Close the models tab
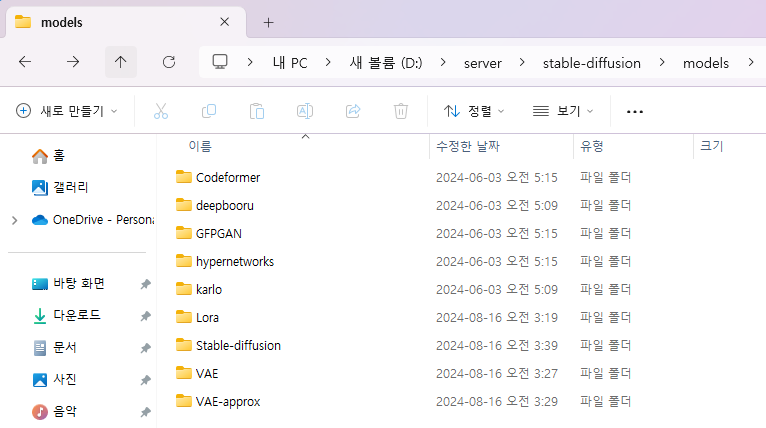Screen dimensions: 766x428 coord(224,22)
